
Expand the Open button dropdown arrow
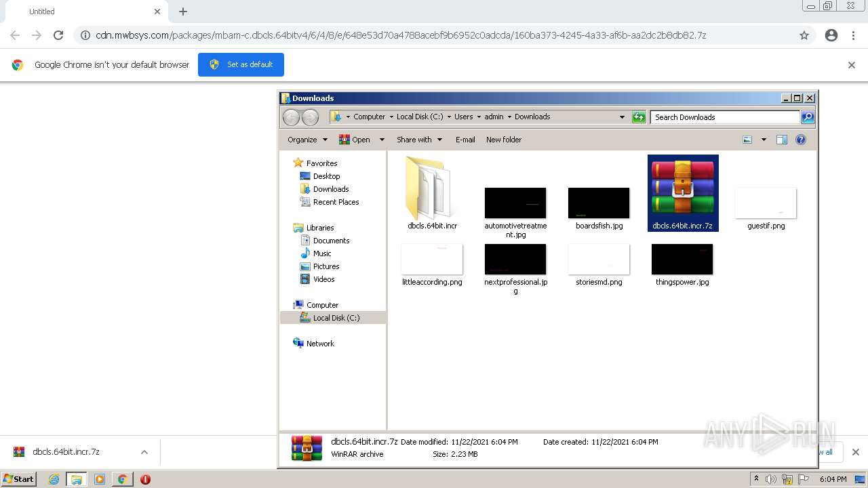click(382, 140)
